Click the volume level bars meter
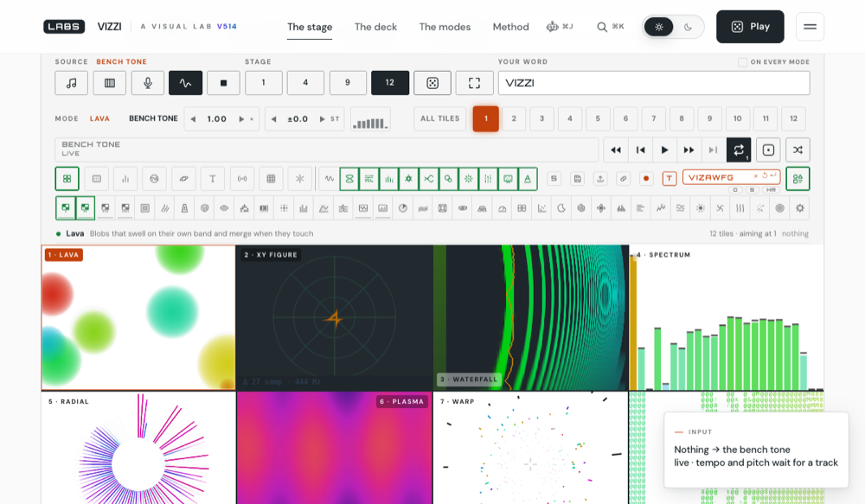The height and width of the screenshot is (504, 865). (x=371, y=118)
